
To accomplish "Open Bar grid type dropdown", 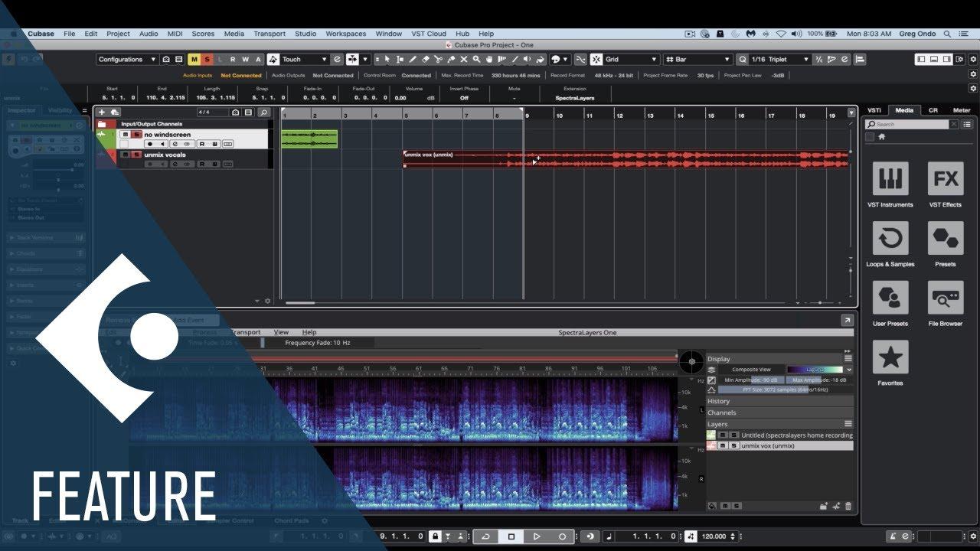I will click(698, 59).
